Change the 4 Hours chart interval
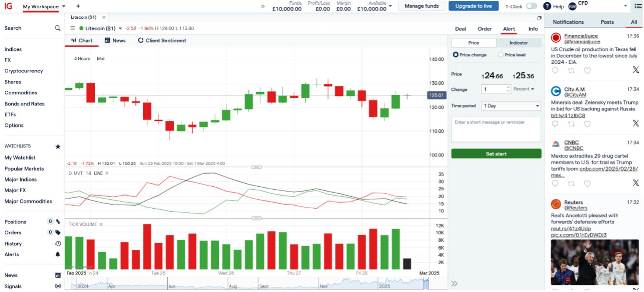The height and width of the screenshot is (292, 644). coord(82,58)
